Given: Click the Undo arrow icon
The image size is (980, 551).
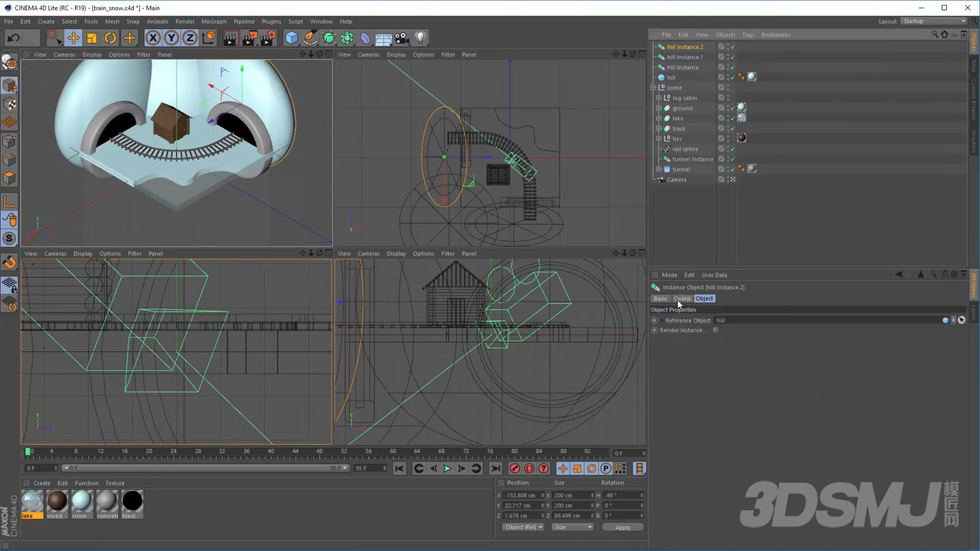Looking at the screenshot, I should click(13, 37).
